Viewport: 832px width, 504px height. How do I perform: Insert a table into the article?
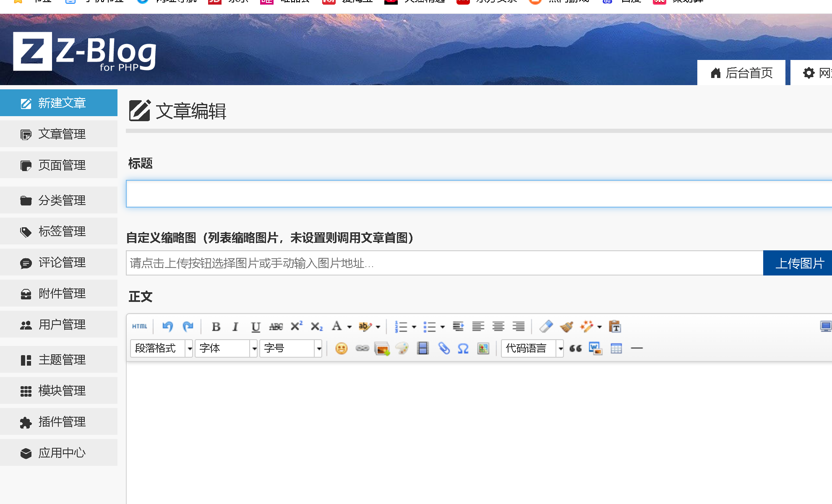tap(616, 348)
